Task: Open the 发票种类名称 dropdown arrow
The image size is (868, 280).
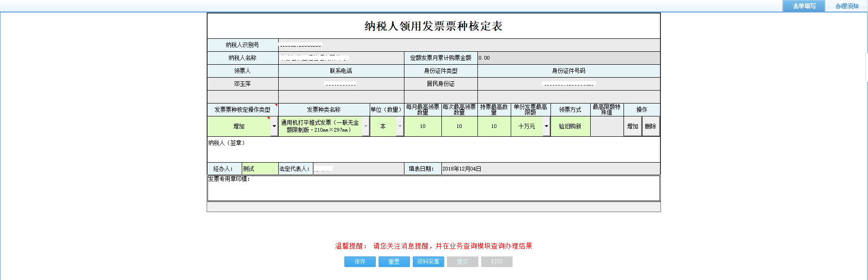Action: 366,126
